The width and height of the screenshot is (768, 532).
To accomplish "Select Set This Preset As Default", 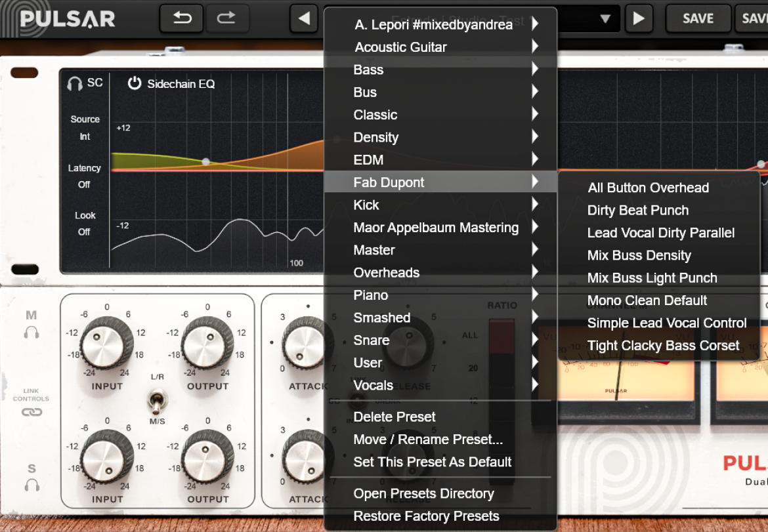I will (x=440, y=462).
